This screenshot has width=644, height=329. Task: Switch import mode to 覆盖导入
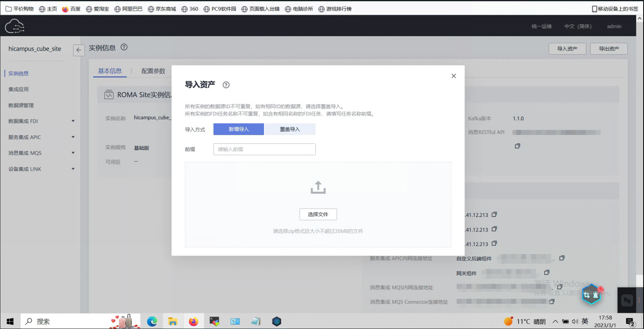(290, 129)
